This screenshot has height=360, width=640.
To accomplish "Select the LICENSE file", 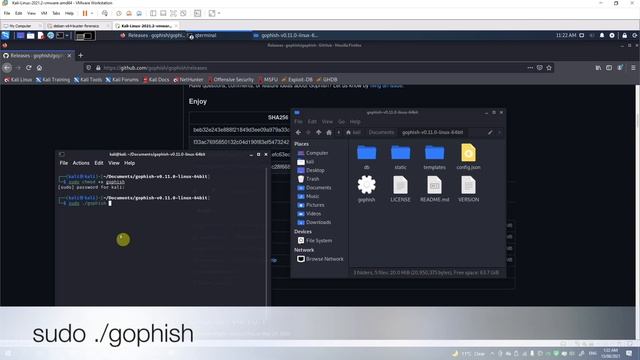I will coord(400,189).
